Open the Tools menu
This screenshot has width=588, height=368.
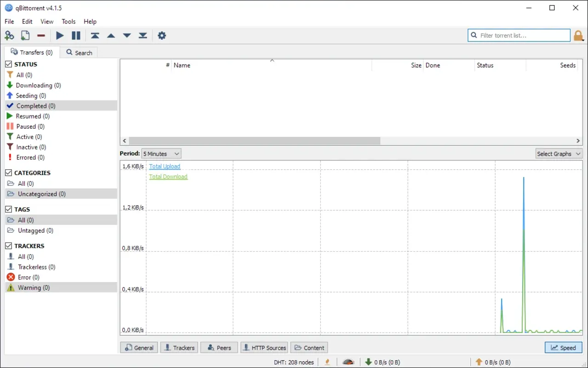[68, 22]
